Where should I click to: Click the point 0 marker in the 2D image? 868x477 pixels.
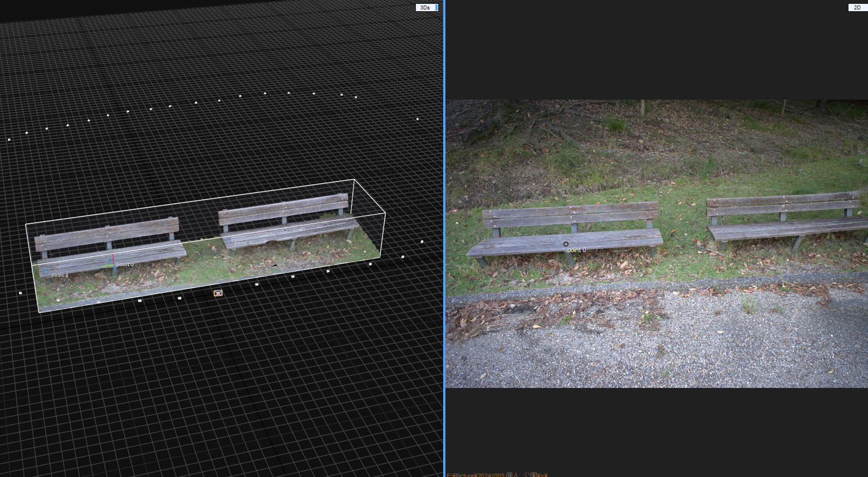click(566, 244)
